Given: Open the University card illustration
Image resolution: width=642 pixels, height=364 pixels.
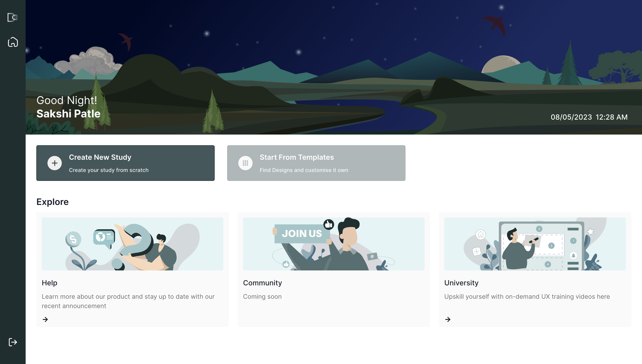Looking at the screenshot, I should (x=535, y=244).
